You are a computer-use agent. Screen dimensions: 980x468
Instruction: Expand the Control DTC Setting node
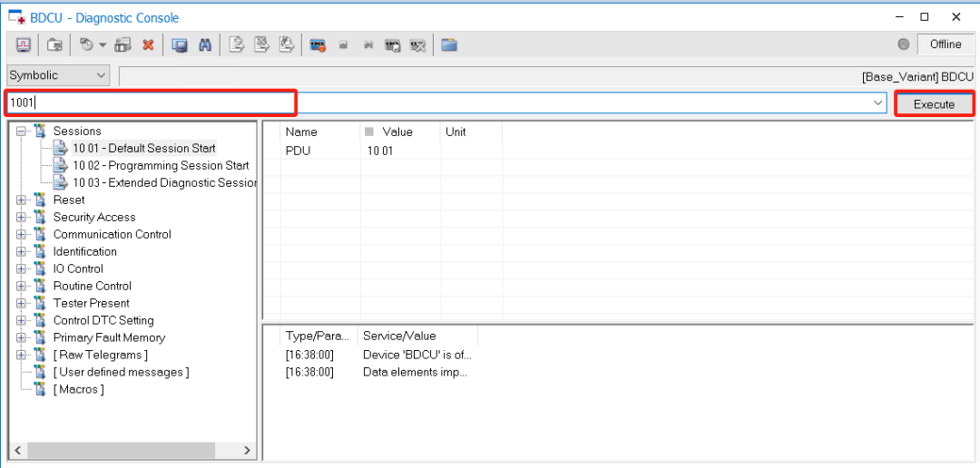(22, 320)
